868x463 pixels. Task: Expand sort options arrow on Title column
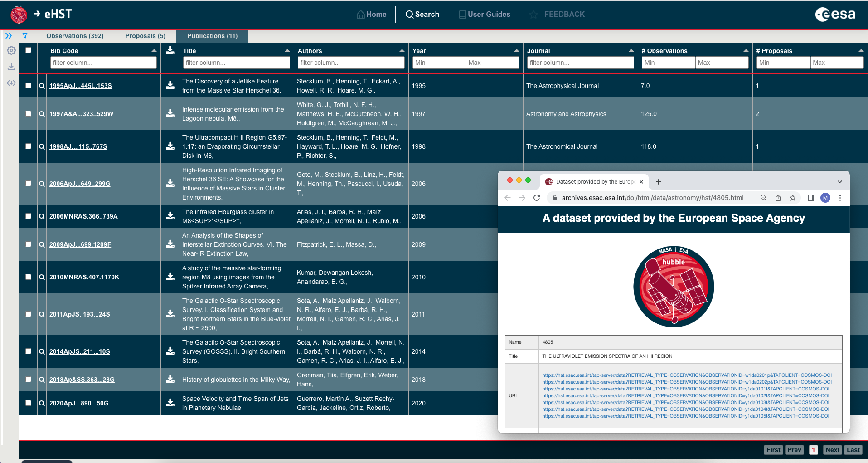coord(287,50)
